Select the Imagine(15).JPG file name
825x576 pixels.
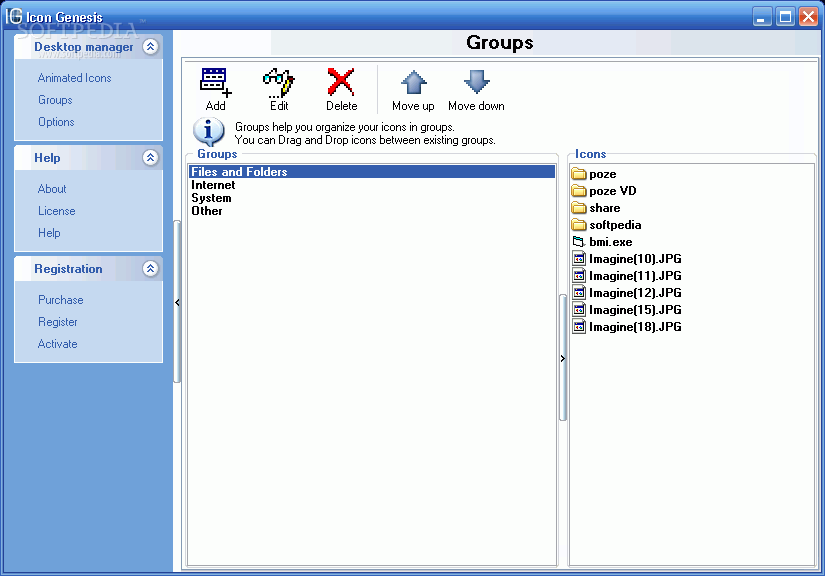click(x=635, y=310)
